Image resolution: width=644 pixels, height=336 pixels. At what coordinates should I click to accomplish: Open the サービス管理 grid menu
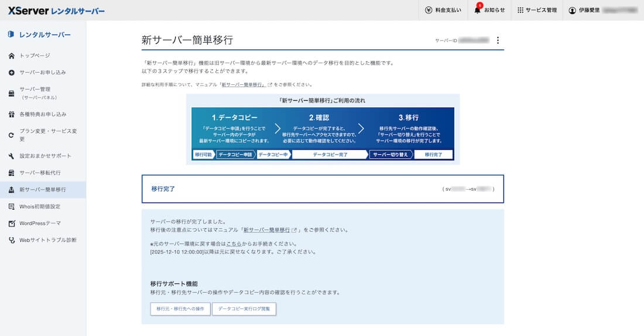click(520, 10)
